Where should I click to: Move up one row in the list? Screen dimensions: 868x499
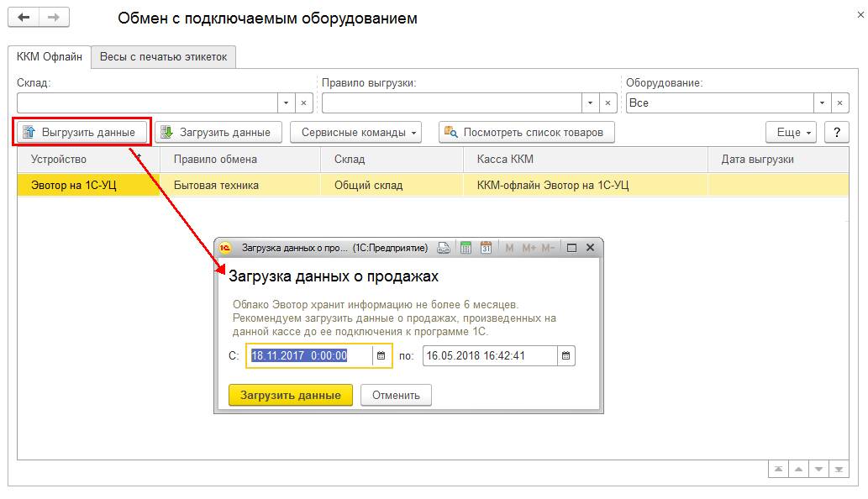pos(798,469)
